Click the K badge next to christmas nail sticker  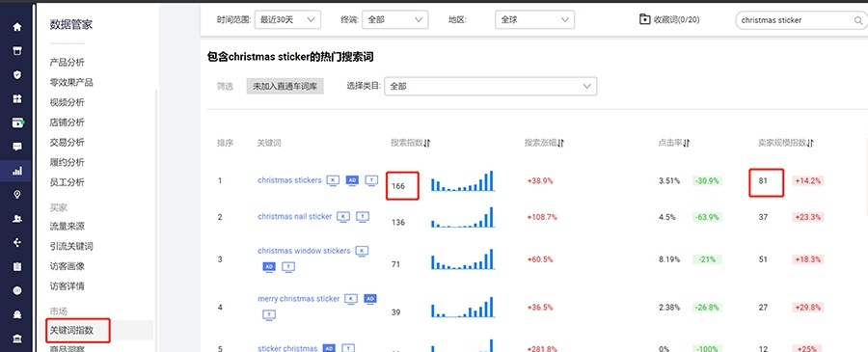[343, 216]
